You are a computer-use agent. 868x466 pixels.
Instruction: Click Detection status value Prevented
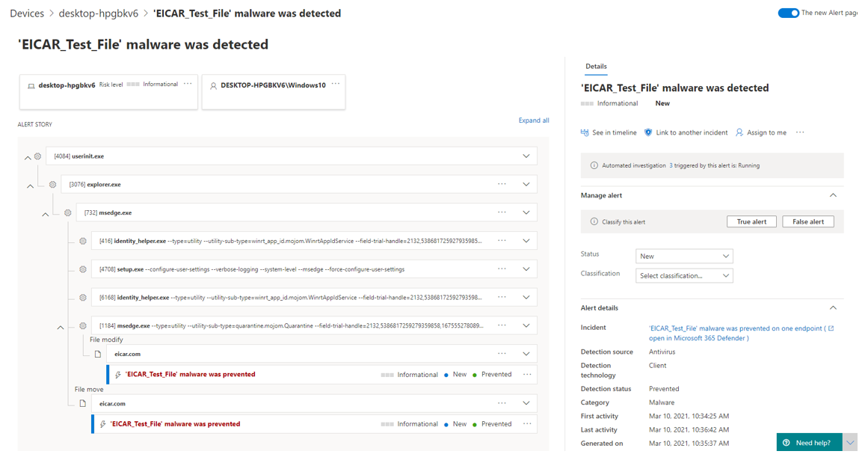click(x=664, y=389)
